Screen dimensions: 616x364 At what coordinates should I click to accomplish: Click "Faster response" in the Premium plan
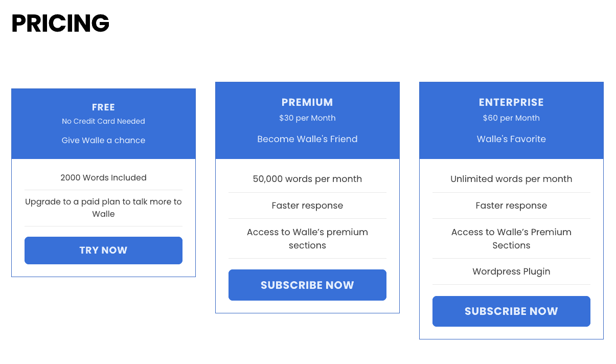[x=307, y=206]
